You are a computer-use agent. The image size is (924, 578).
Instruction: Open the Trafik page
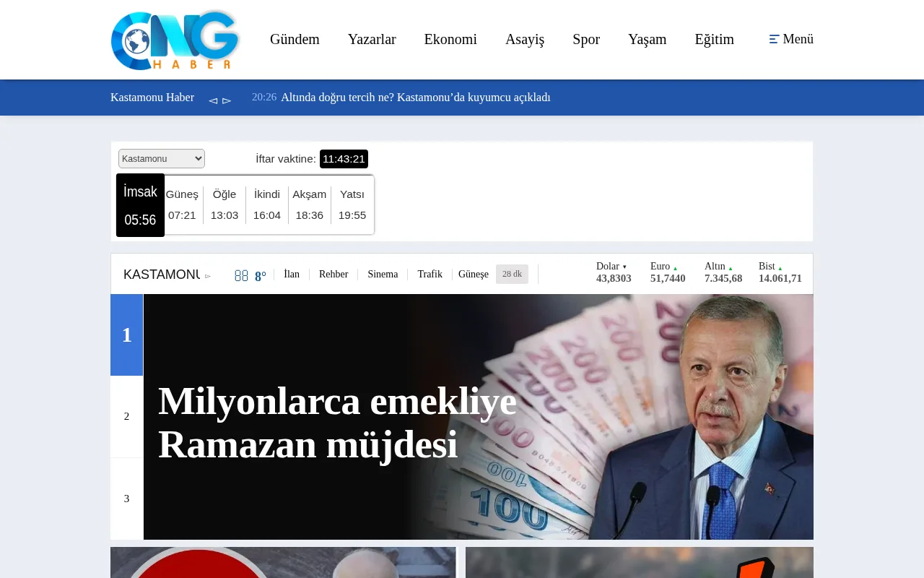click(x=430, y=274)
